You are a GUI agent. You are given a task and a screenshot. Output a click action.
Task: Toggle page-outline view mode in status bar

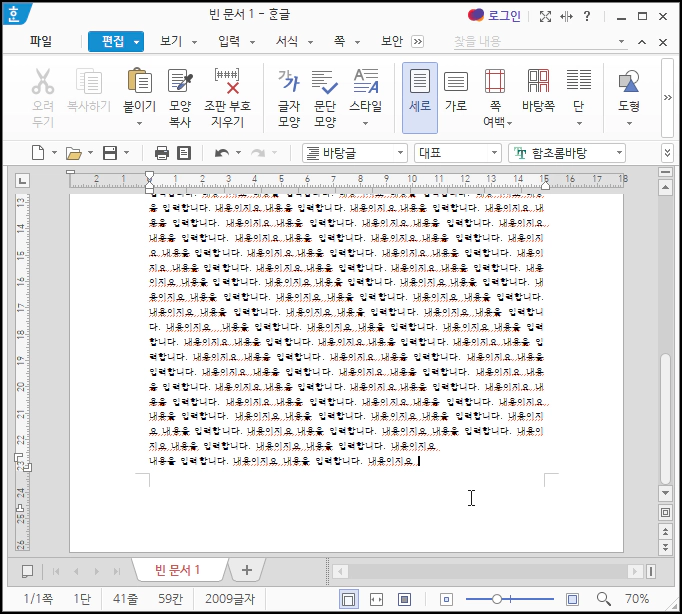[x=348, y=599]
